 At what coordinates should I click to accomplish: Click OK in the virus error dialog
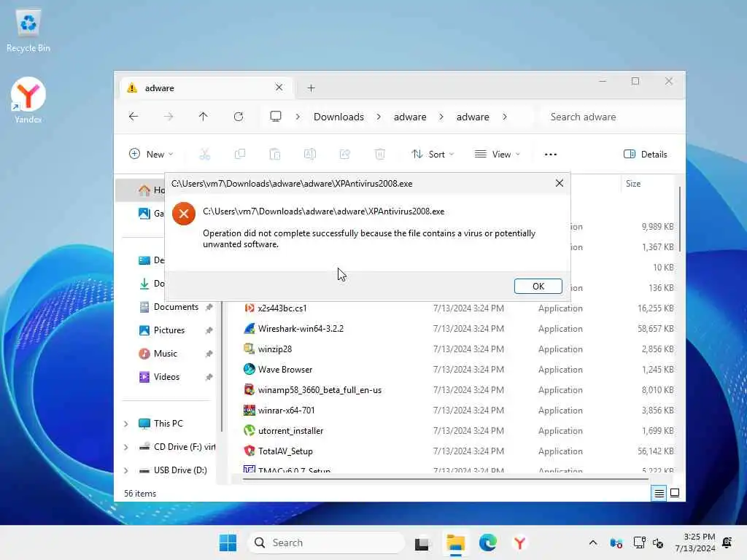(538, 286)
